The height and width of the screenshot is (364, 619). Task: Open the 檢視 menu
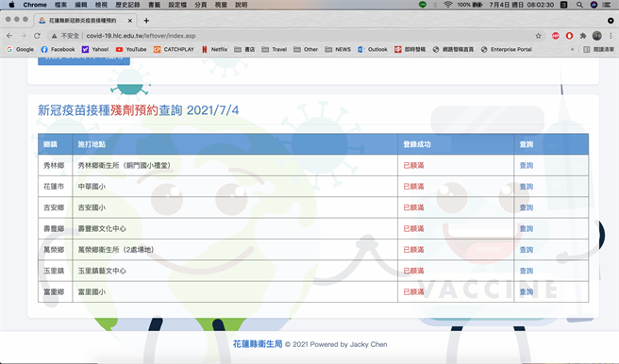tap(101, 5)
